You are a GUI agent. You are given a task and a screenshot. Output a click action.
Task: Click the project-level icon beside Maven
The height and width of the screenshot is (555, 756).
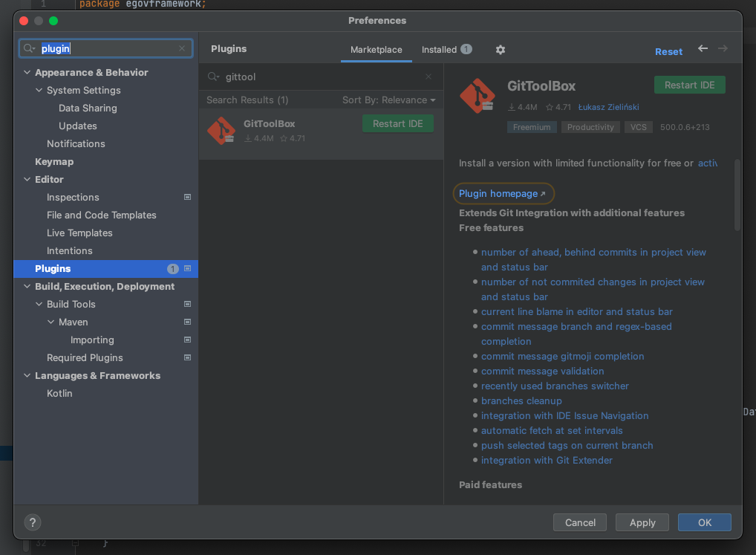(188, 322)
